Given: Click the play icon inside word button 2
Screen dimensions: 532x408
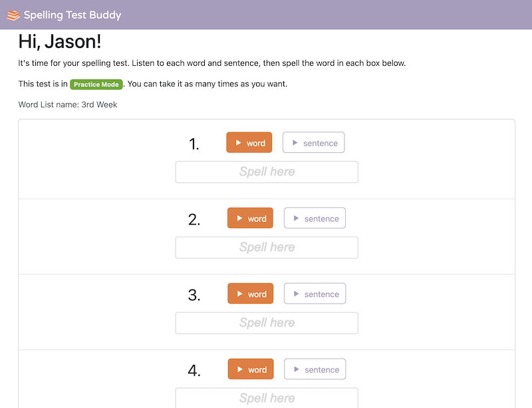Looking at the screenshot, I should coord(241,218).
